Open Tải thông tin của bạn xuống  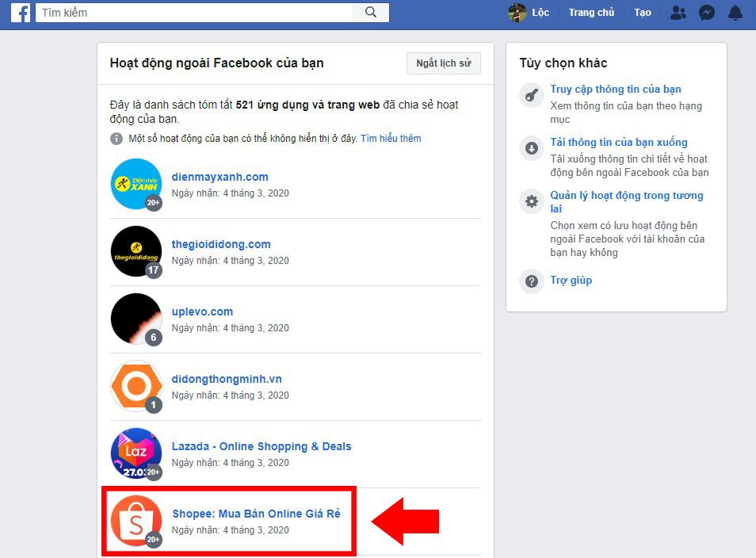click(619, 142)
